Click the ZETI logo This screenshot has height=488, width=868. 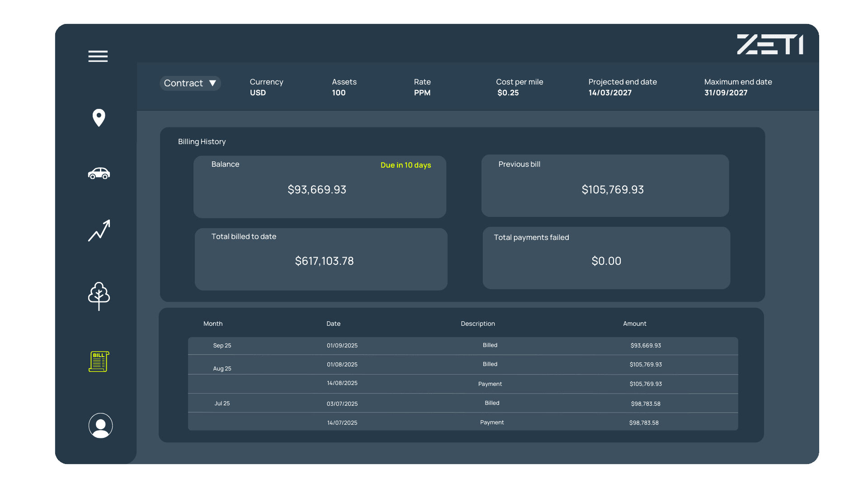(x=770, y=44)
